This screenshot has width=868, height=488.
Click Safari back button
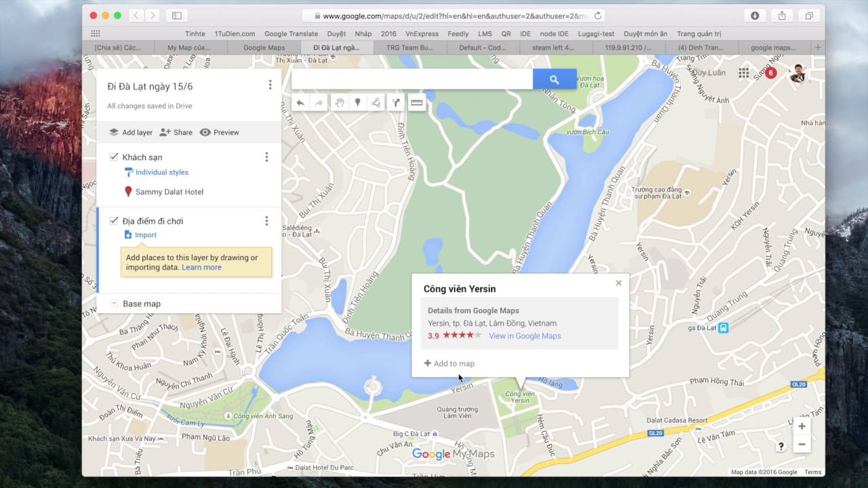pos(136,16)
